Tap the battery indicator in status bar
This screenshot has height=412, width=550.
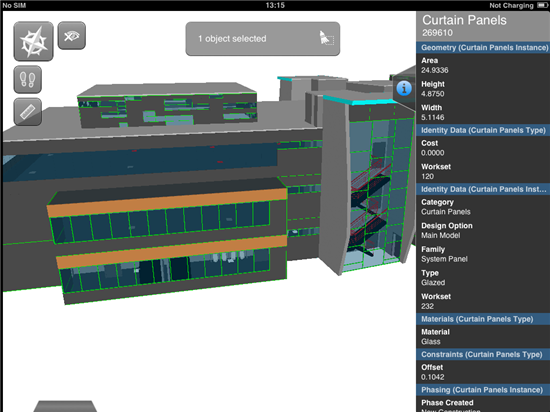pyautogui.click(x=542, y=5)
